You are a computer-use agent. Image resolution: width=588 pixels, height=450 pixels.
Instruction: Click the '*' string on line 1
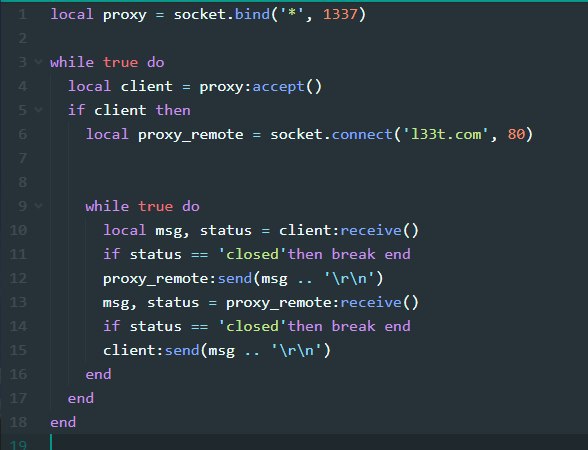[292, 14]
